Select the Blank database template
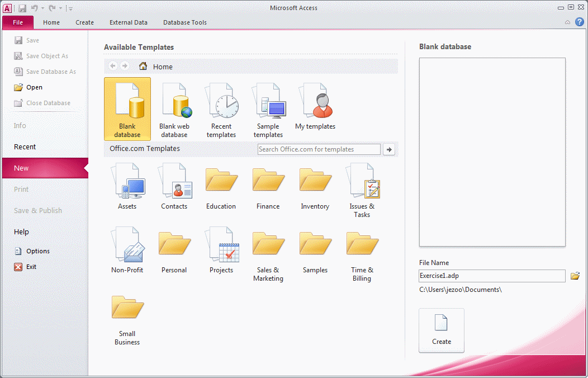Screen dimensions: 588x378 (127, 108)
